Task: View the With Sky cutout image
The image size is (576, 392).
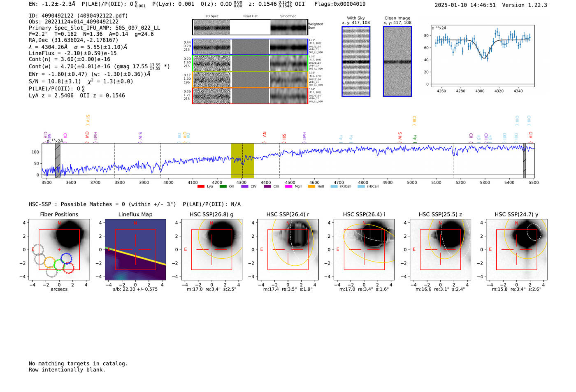Action: (356, 61)
